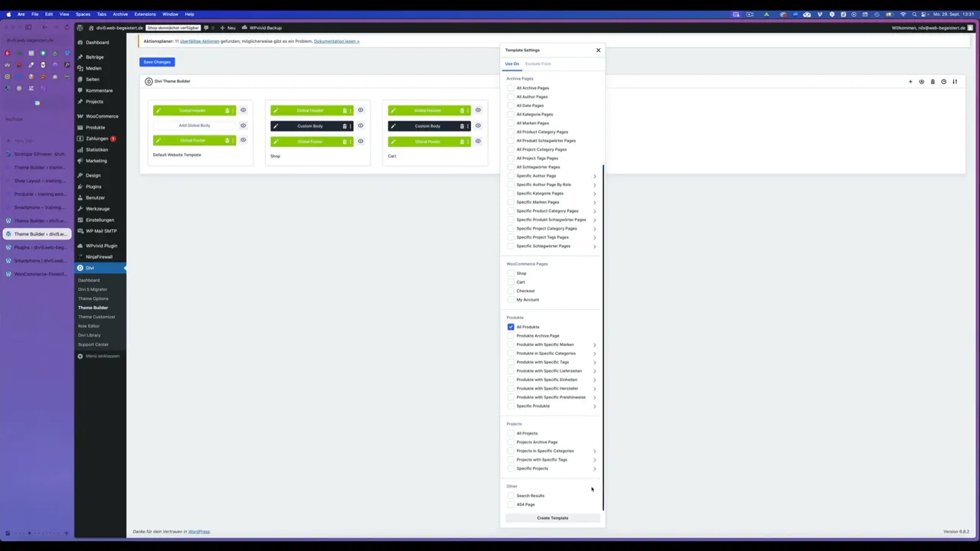Viewport: 980px width, 551px height.
Task: Close the Template Settings dialog
Action: click(x=599, y=51)
